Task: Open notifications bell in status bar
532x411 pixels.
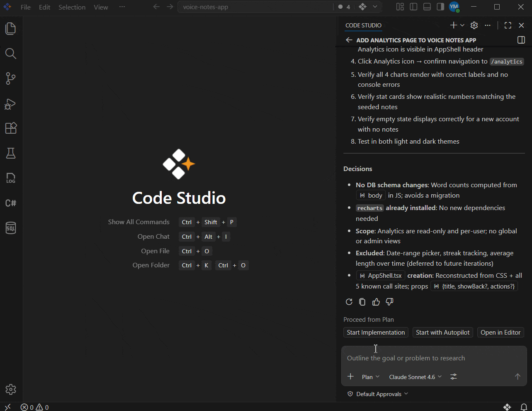Action: [x=524, y=407]
